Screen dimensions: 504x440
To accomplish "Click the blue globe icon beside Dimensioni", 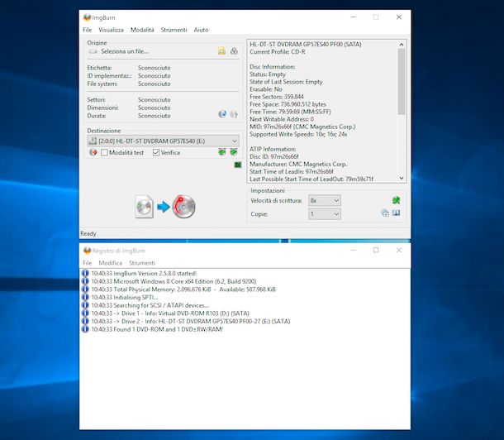I will click(222, 114).
